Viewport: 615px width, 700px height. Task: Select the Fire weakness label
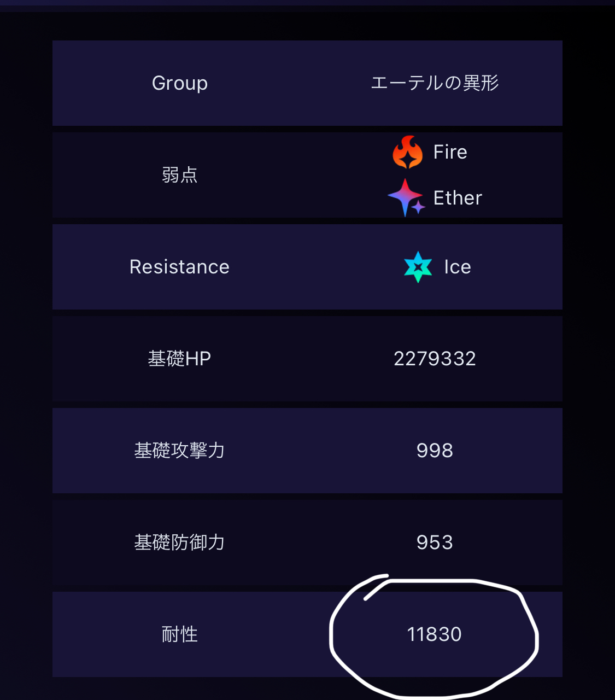click(450, 152)
